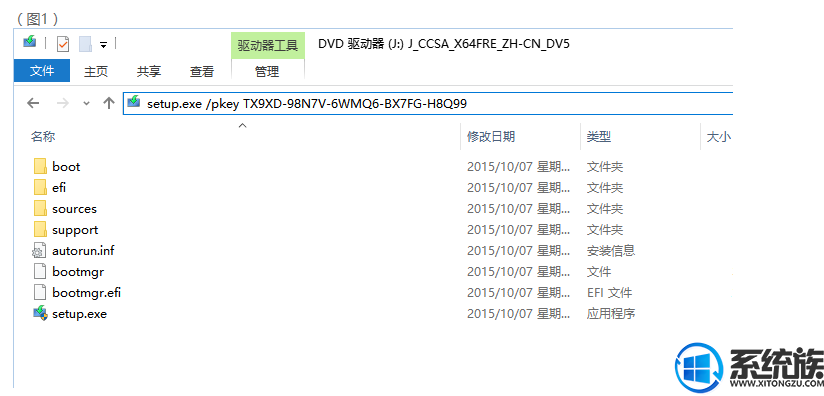
Task: Select the efi file name
Action: [x=59, y=188]
